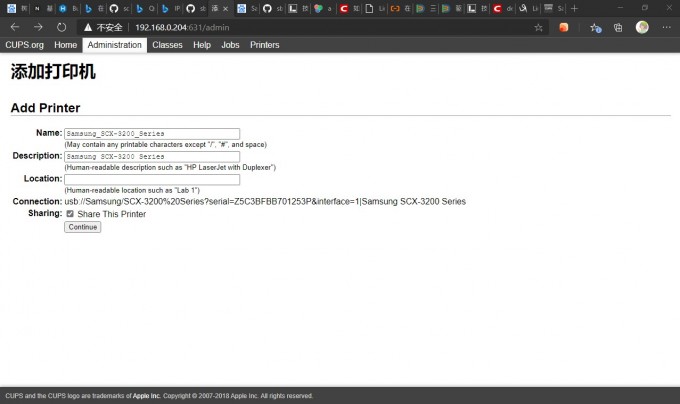Screen dimensions: 680x404
Task: Switch to the orange brackets icon tab
Action: point(401,9)
